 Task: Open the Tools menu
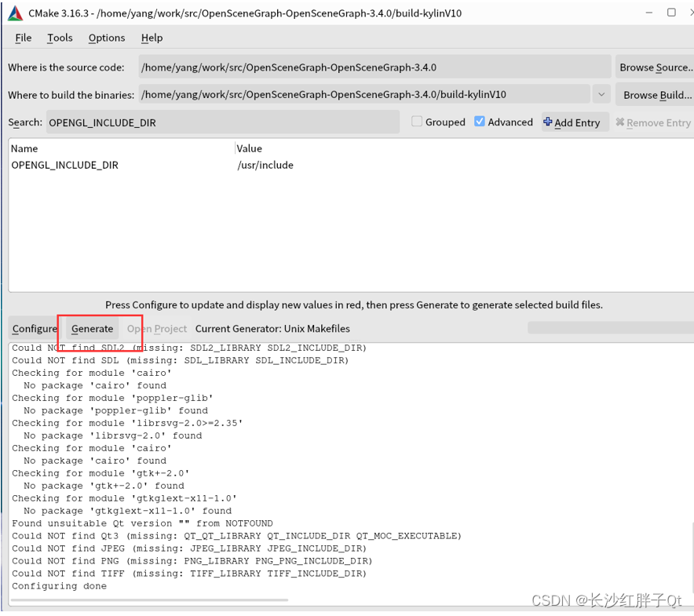click(x=60, y=38)
